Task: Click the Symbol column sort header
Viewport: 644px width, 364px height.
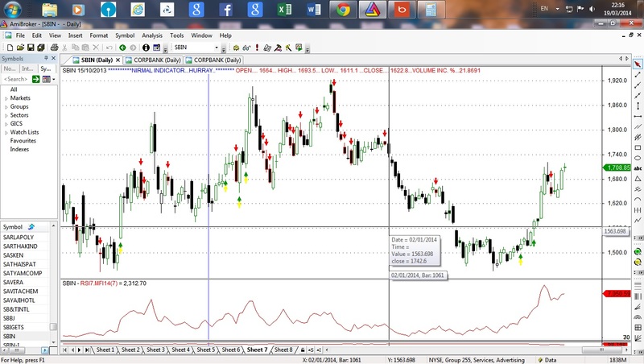Action: 26,227
